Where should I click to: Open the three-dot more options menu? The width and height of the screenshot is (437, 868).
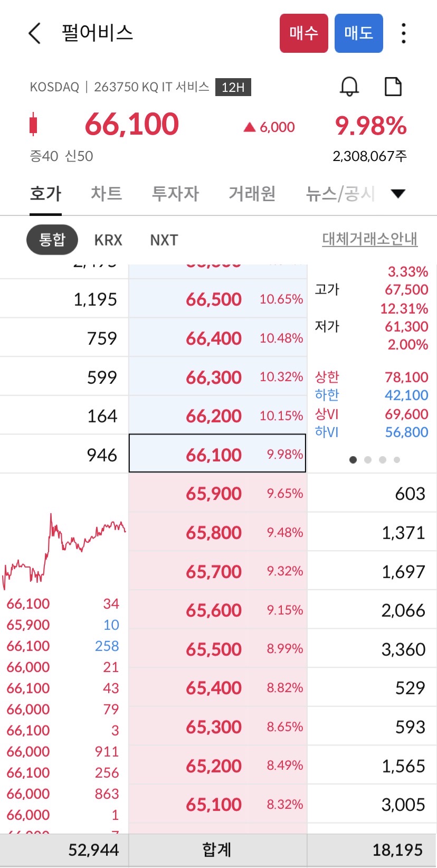(x=404, y=33)
